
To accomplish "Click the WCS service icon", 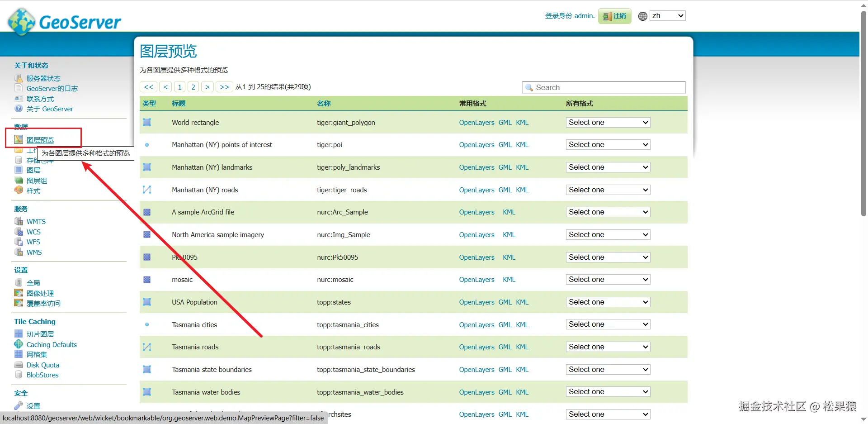I will [19, 232].
